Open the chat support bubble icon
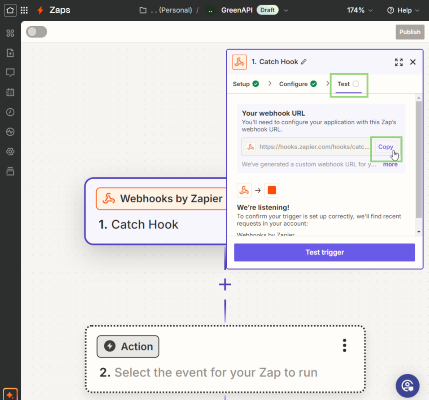Image resolution: width=429 pixels, height=400 pixels. (x=407, y=386)
